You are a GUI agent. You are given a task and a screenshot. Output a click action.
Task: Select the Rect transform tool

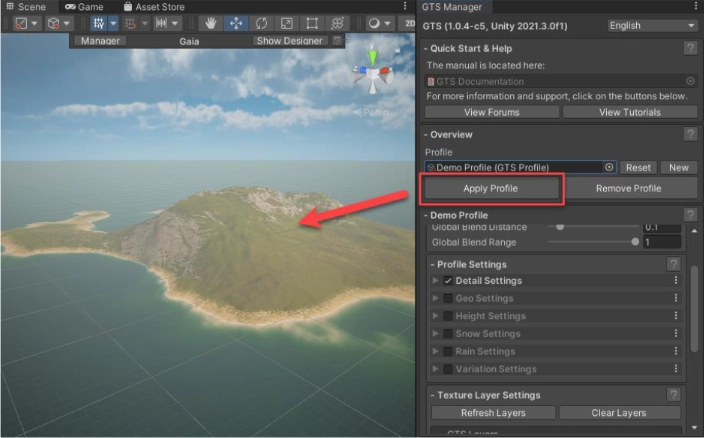coord(312,23)
